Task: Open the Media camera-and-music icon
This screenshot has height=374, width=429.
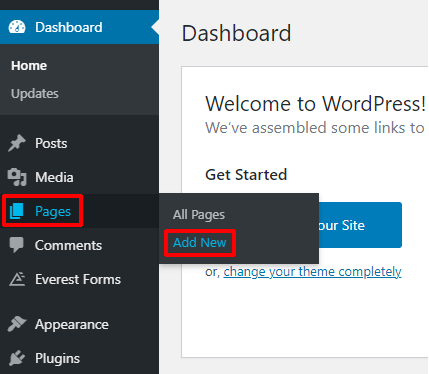Action: [x=17, y=177]
